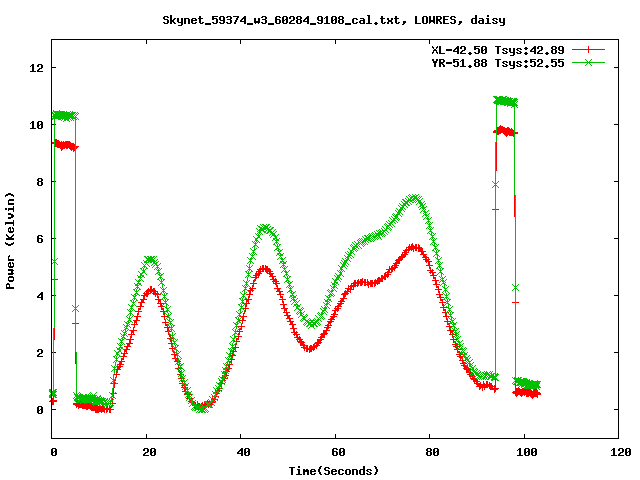640x480 pixels.
Task: Click the y-axis tick label 2
Action: tap(40, 353)
